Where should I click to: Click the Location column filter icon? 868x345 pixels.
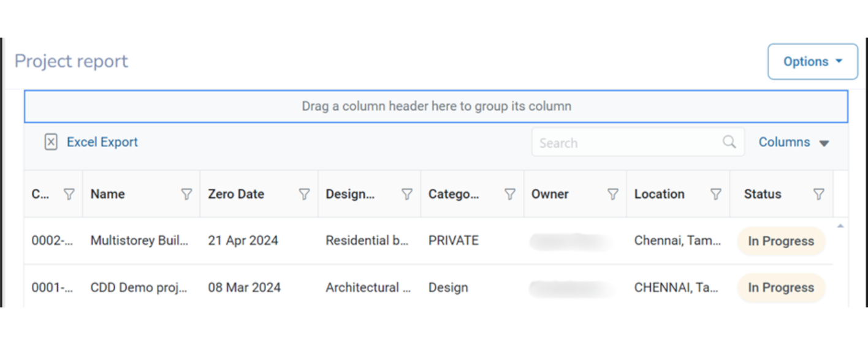click(x=715, y=194)
